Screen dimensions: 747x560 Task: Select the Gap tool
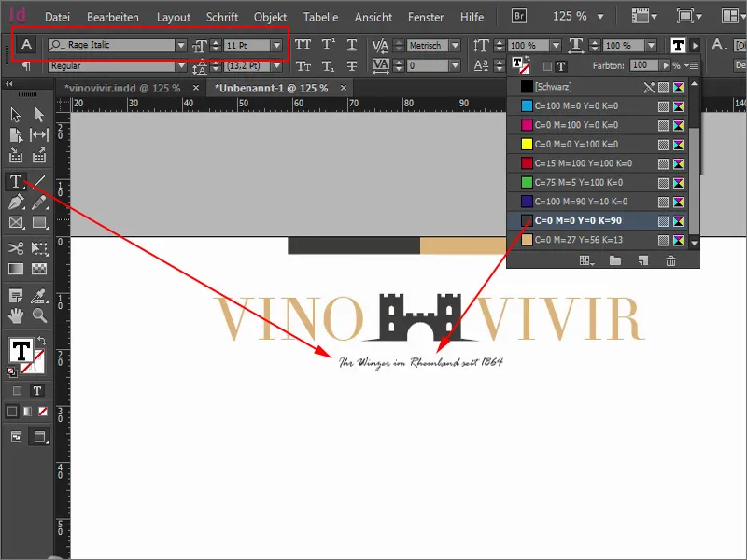point(39,135)
